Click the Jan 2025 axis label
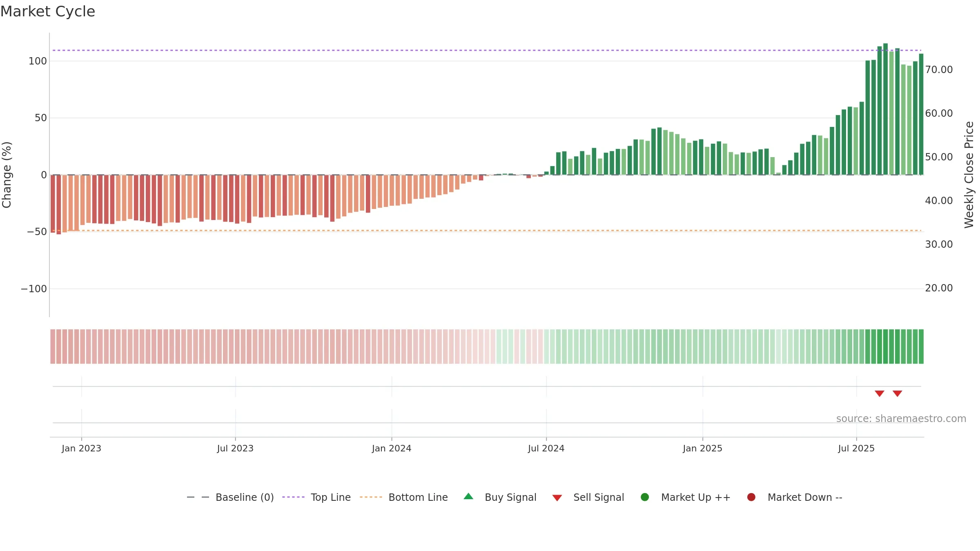Image resolution: width=980 pixels, height=551 pixels. (x=703, y=449)
